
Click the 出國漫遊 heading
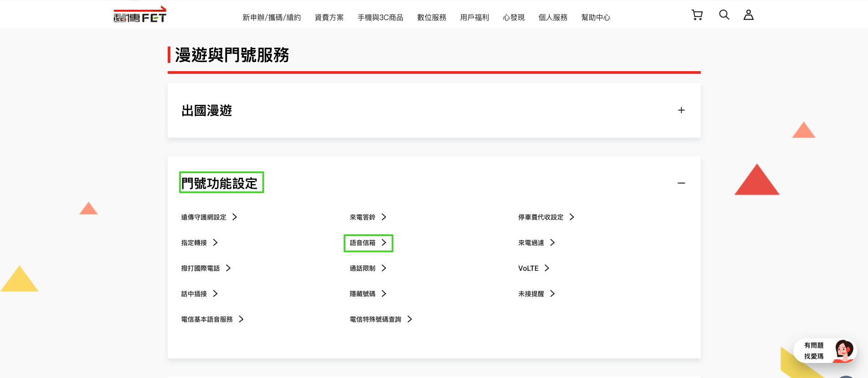click(207, 110)
